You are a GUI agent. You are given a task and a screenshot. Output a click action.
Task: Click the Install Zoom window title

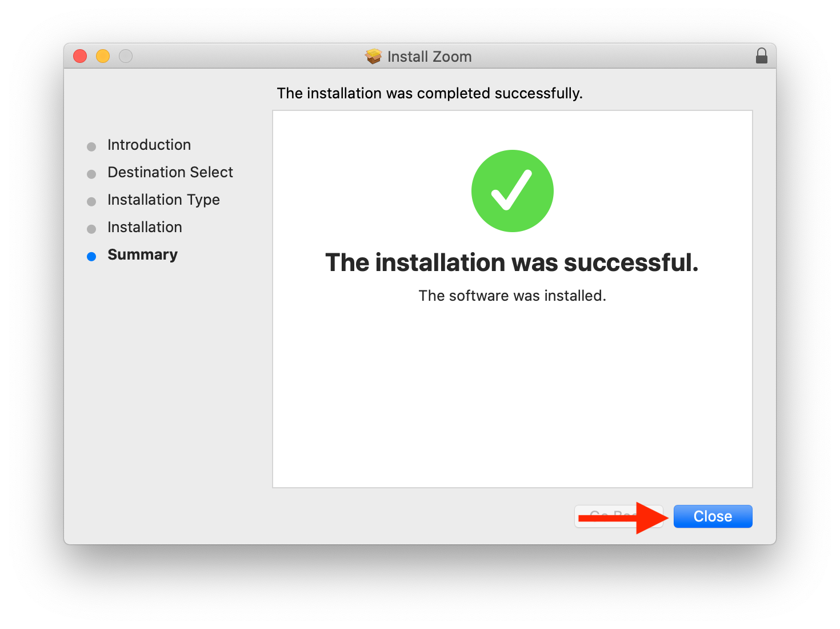coord(430,57)
